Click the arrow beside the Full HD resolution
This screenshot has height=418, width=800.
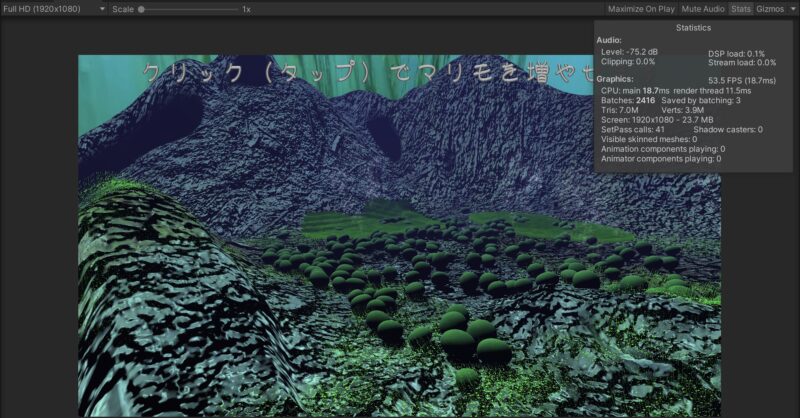click(102, 9)
